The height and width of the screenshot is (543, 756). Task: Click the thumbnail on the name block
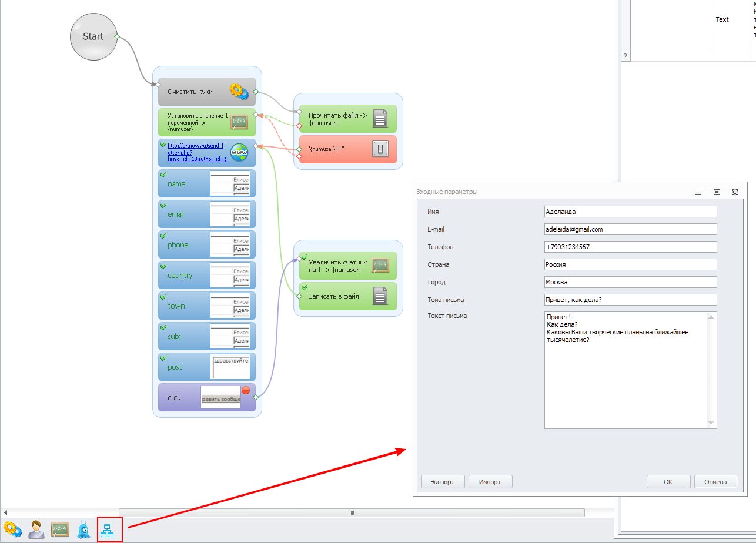click(x=230, y=183)
